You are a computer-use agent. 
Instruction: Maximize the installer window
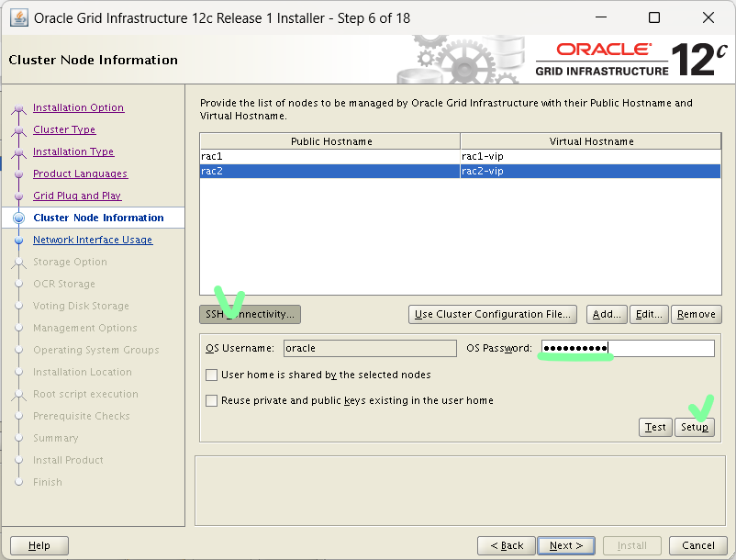[x=653, y=17]
